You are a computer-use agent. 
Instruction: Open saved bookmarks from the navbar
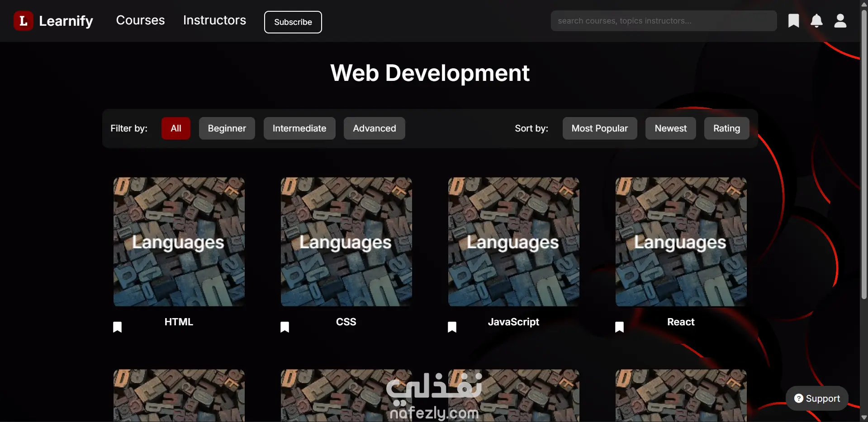coord(793,21)
